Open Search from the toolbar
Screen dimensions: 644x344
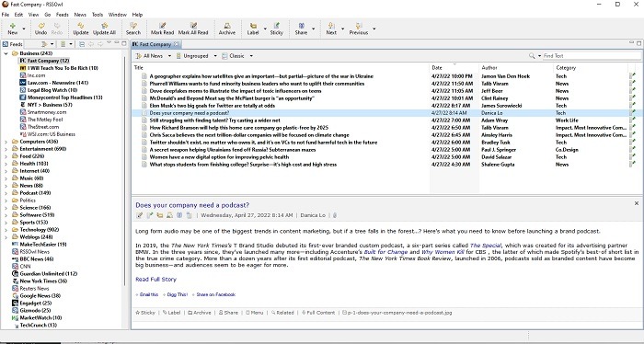[133, 29]
